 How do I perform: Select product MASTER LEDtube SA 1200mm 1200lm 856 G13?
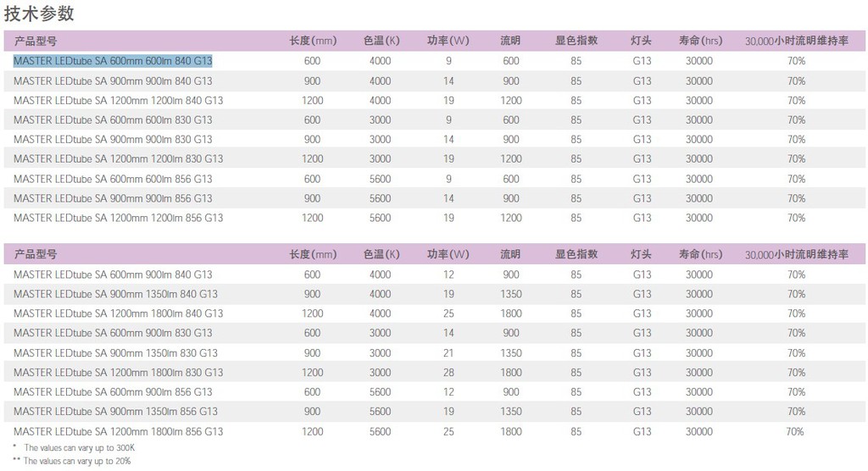118,218
